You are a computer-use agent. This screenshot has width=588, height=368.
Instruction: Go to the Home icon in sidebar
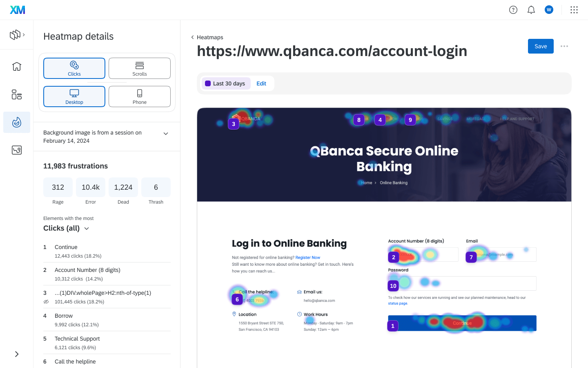pos(17,66)
